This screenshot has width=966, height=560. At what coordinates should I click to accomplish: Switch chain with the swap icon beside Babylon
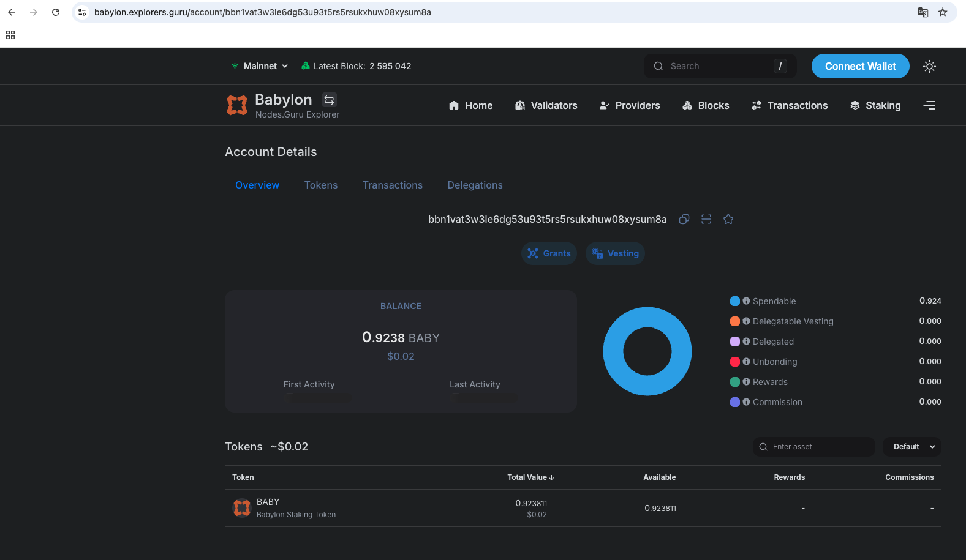(x=330, y=100)
